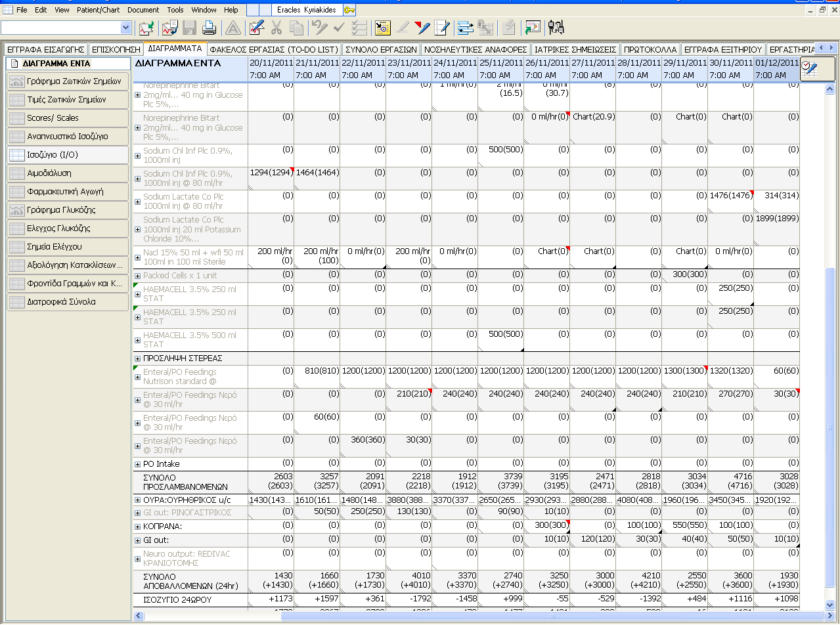Expand the PO Intake row
Image resolution: width=840 pixels, height=625 pixels.
[137, 464]
